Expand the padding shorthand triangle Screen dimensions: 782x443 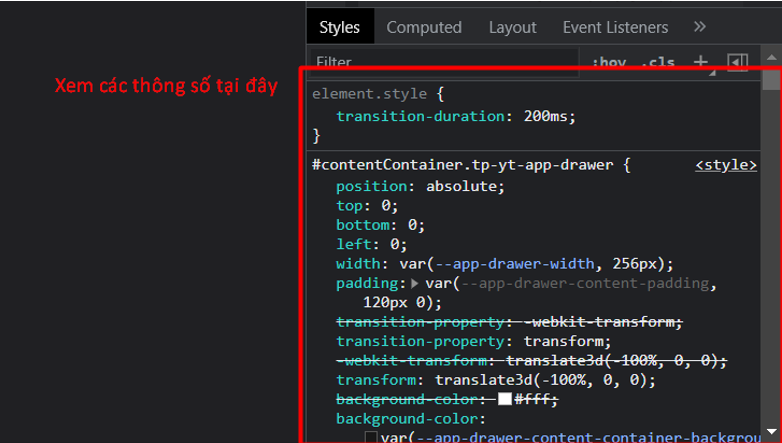pos(414,283)
